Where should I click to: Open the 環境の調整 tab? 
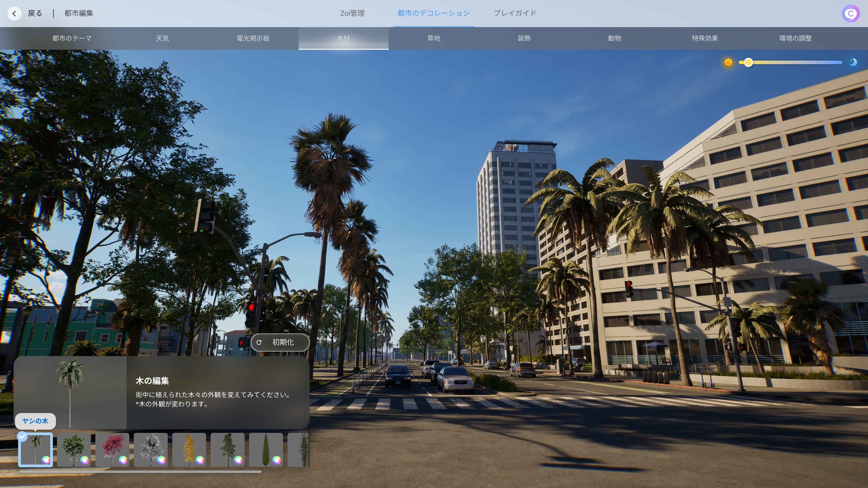tap(795, 38)
